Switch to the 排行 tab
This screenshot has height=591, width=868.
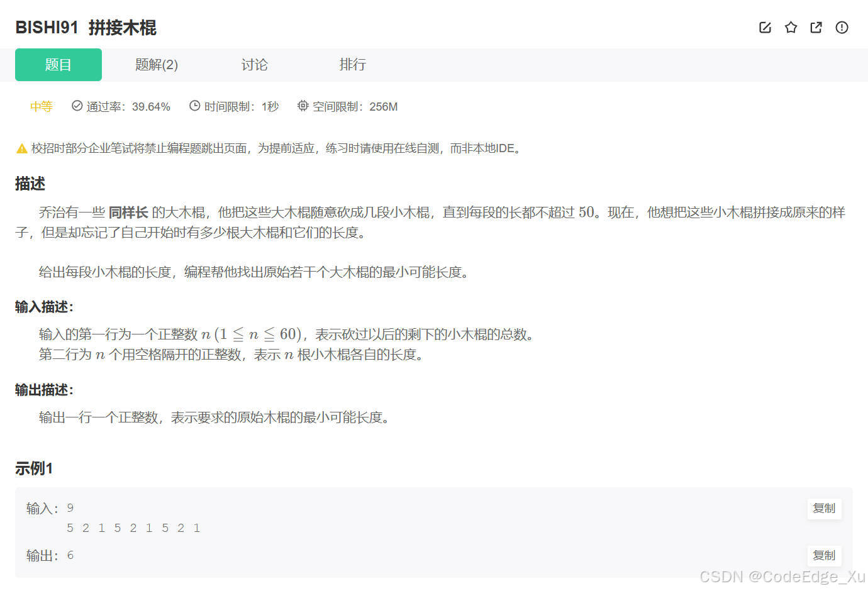(353, 65)
